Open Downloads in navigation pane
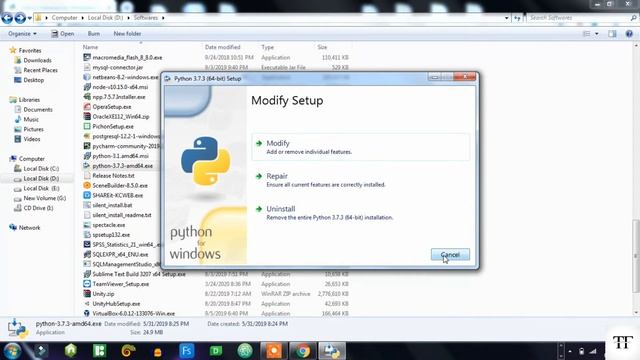 [37, 60]
